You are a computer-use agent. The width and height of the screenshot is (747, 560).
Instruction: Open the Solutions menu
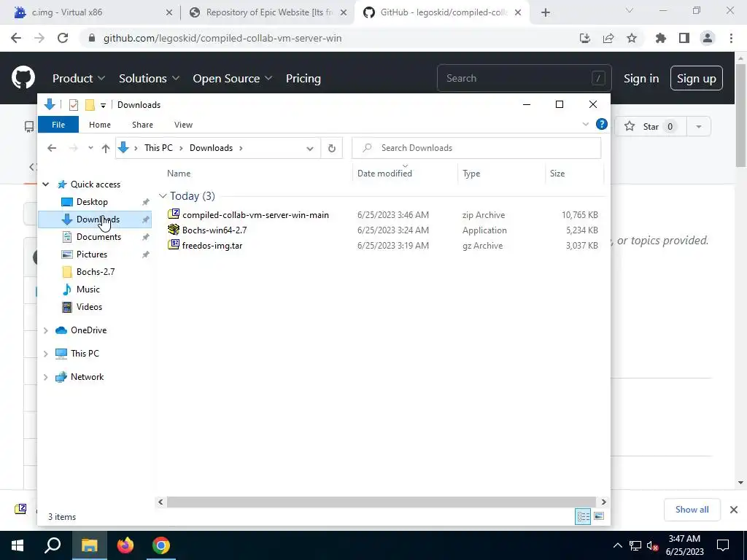pyautogui.click(x=149, y=78)
